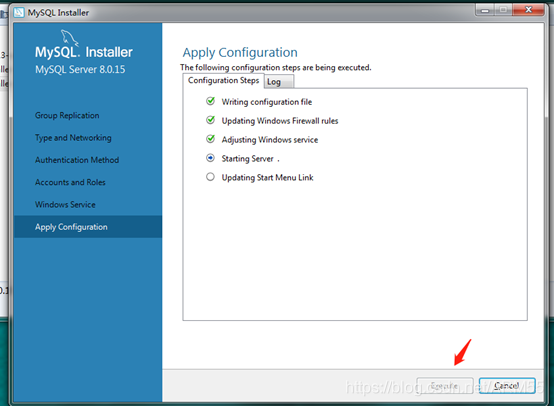Click 'Starting Server' step text
554x406 pixels.
[x=248, y=159]
